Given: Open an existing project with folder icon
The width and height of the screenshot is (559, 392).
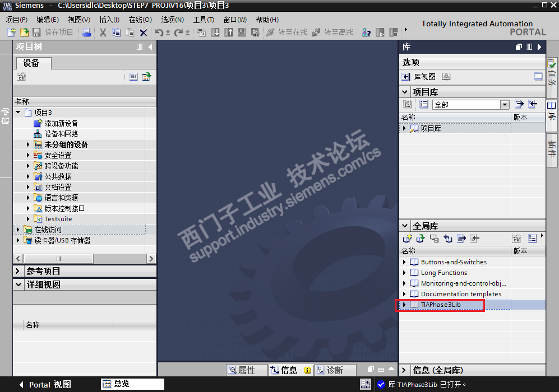Looking at the screenshot, I should [24, 32].
